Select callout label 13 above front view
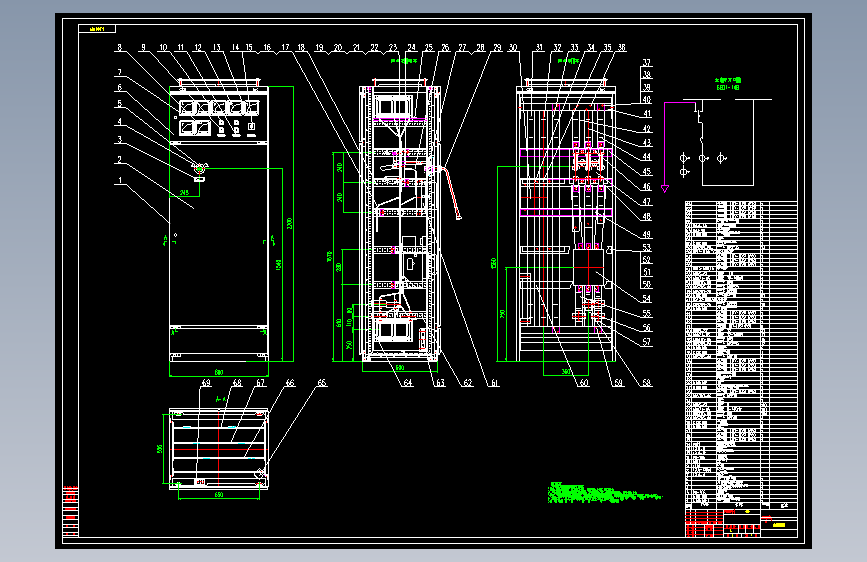 (216, 48)
